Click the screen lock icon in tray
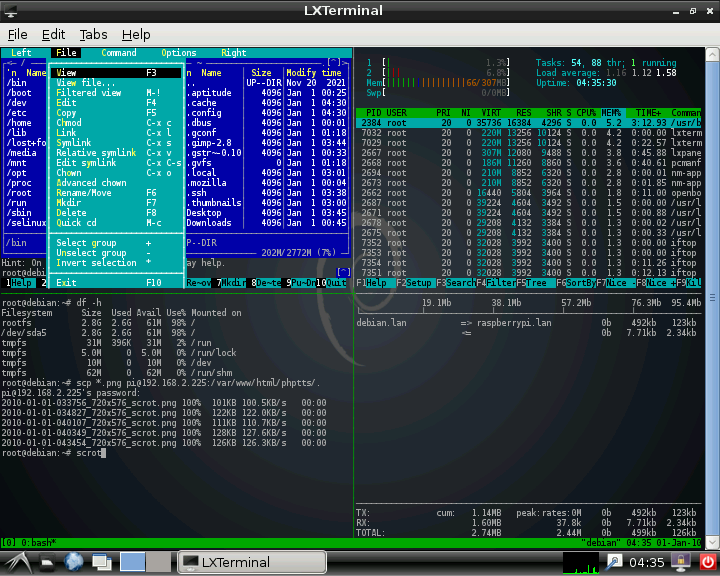The height and width of the screenshot is (576, 720). tap(681, 562)
